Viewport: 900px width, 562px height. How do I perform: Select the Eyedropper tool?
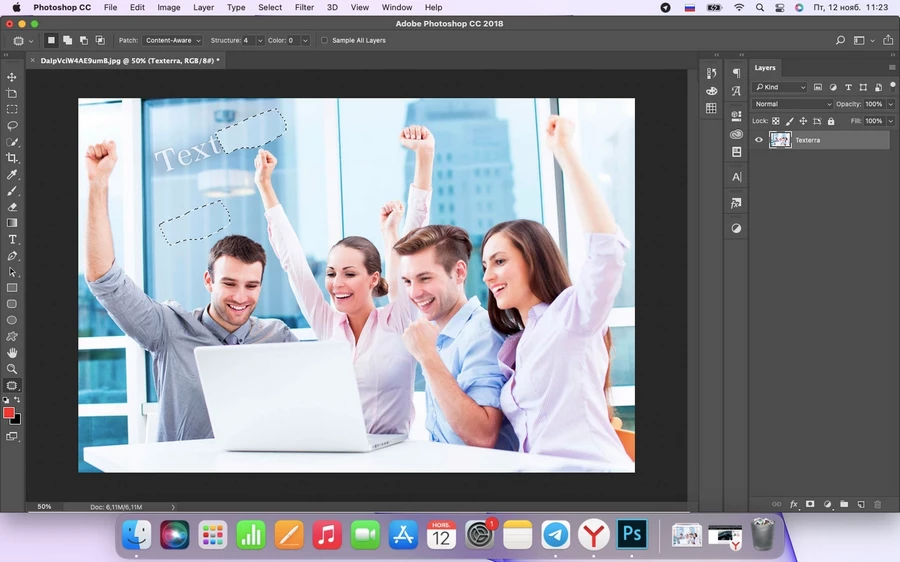pyautogui.click(x=12, y=175)
